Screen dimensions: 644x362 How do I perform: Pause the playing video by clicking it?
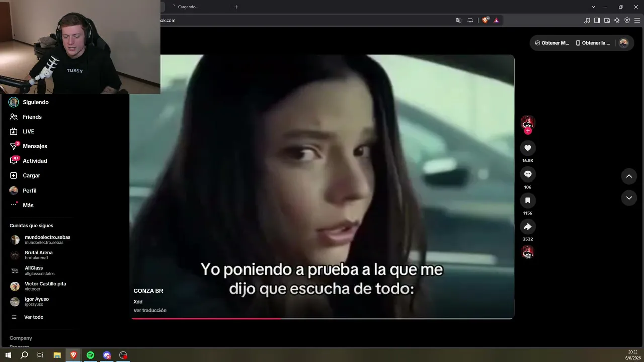322,186
